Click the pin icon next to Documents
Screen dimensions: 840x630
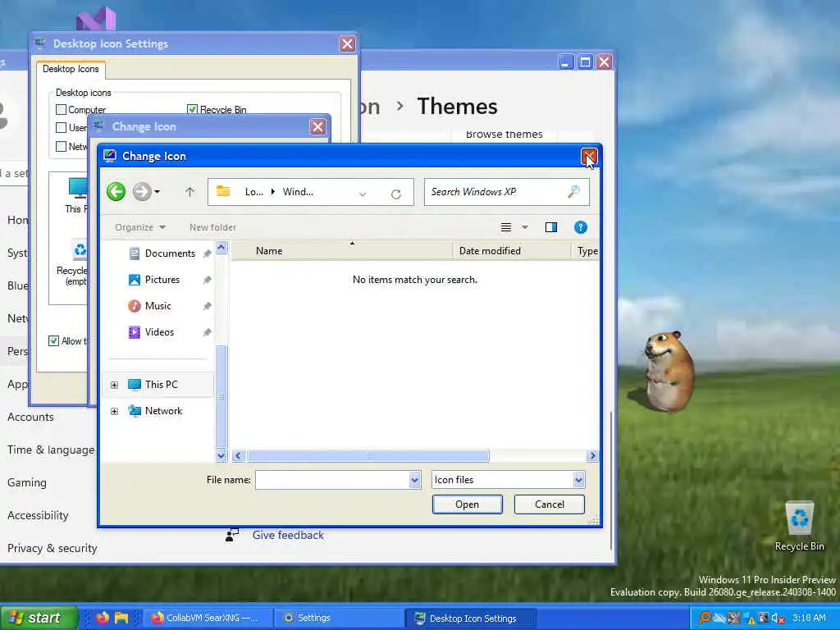click(207, 253)
